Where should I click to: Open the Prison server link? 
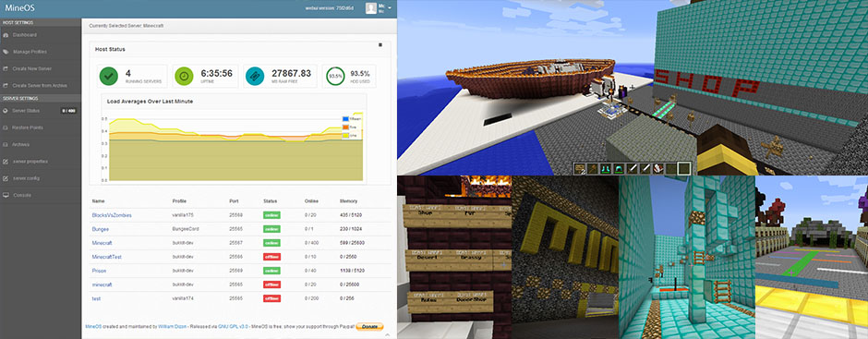tap(99, 271)
